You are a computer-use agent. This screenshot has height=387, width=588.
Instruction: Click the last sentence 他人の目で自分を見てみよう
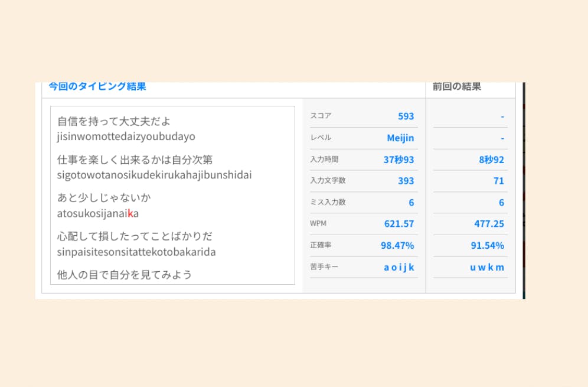point(125,275)
